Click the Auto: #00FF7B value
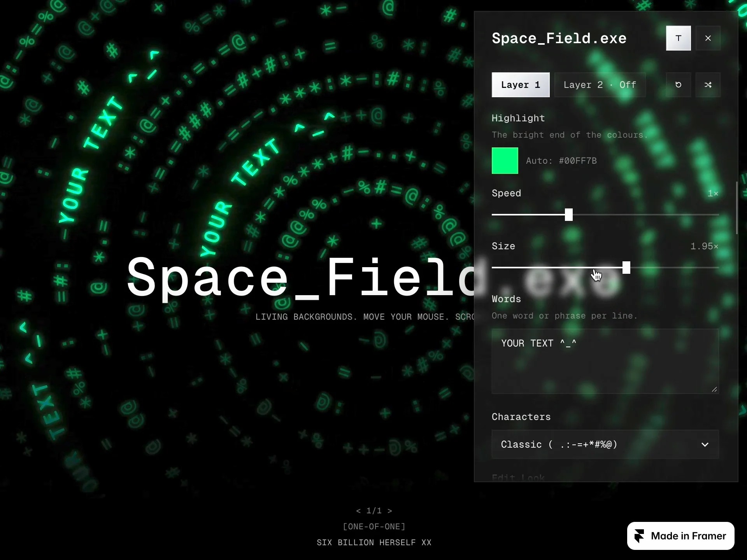This screenshot has height=560, width=747. [561, 161]
